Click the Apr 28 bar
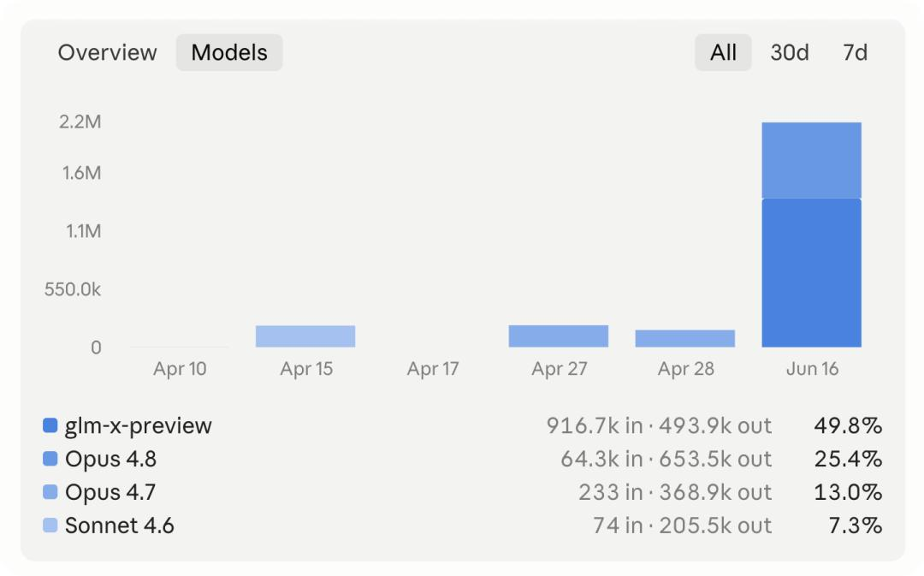This screenshot has height=576, width=924. tap(684, 338)
